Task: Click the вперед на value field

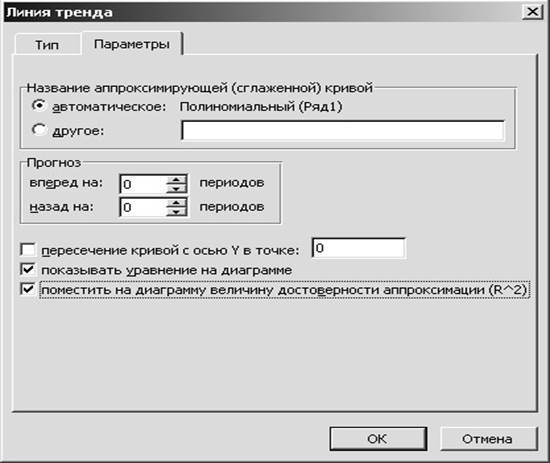Action: (143, 184)
